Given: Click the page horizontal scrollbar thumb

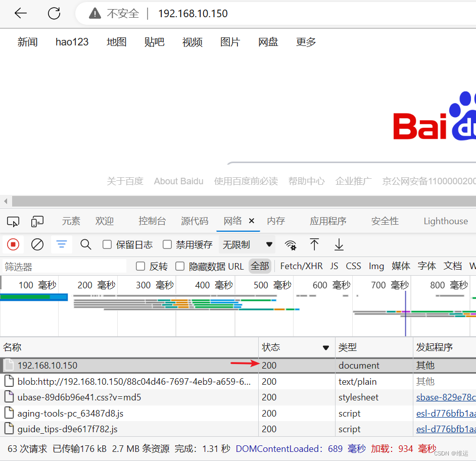Looking at the screenshot, I should pos(244,201).
